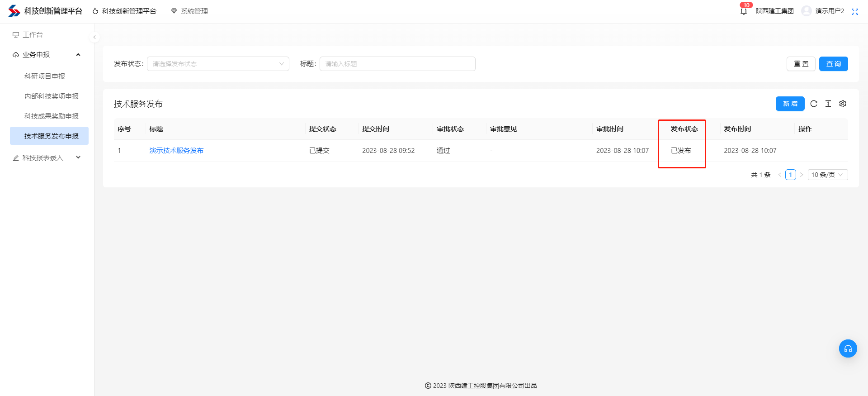868x396 pixels.
Task: Click the customer service headset button
Action: point(848,348)
